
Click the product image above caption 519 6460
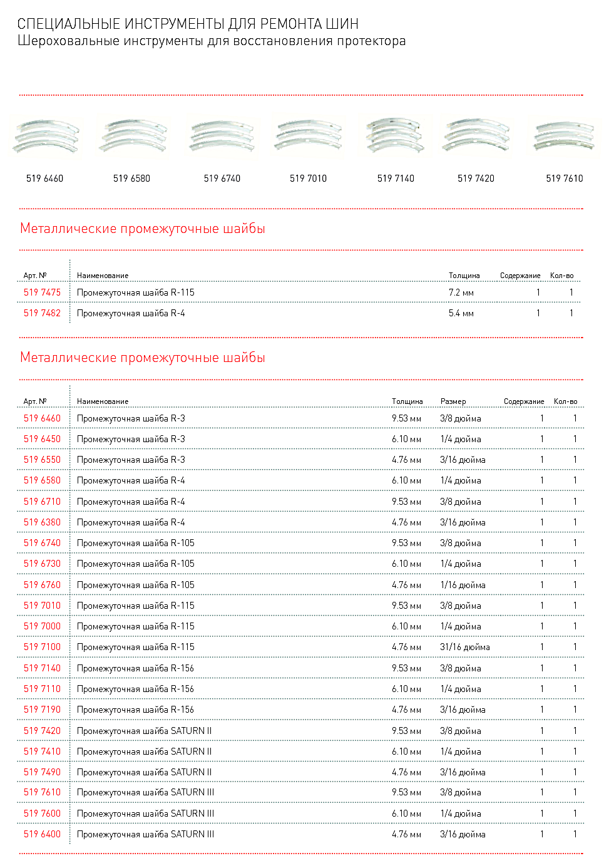46,137
